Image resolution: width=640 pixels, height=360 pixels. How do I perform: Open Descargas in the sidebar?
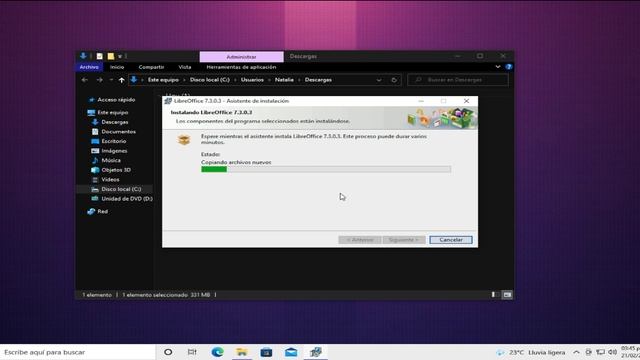point(115,122)
